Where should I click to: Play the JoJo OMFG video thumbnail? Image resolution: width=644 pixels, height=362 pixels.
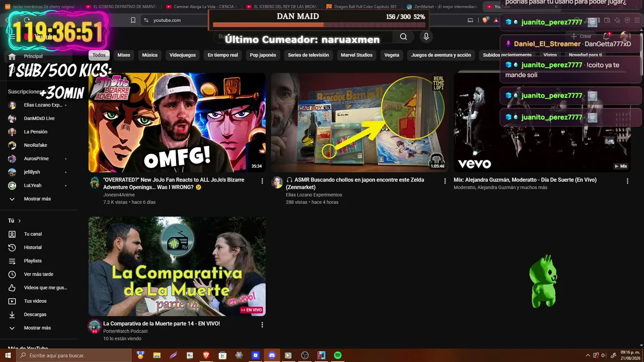click(x=177, y=123)
